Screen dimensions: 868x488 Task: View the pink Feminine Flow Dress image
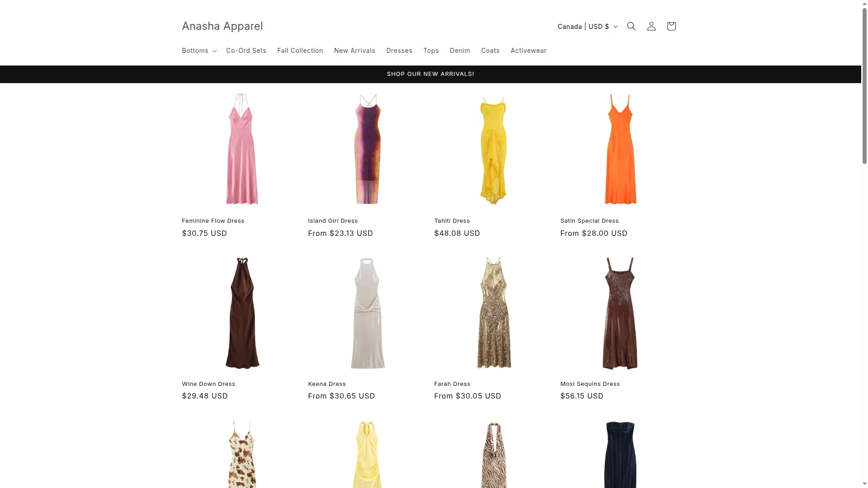242,149
